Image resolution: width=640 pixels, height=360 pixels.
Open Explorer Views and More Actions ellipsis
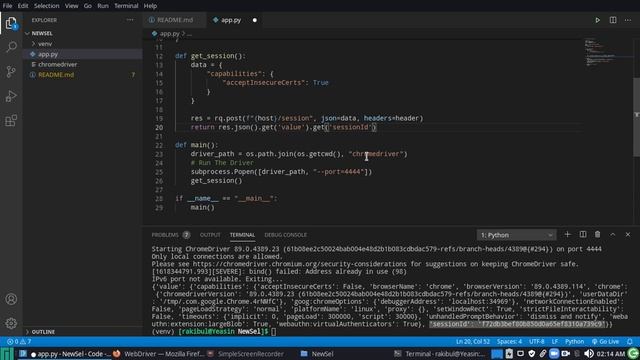pyautogui.click(x=130, y=20)
